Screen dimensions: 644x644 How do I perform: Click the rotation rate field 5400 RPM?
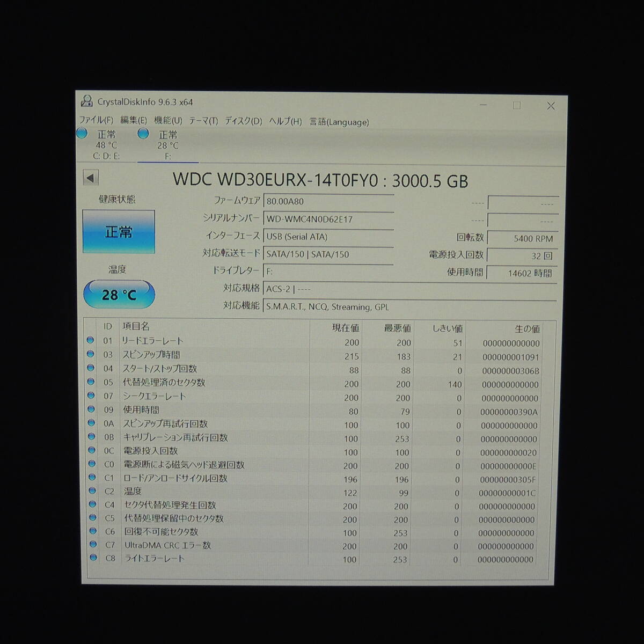tap(523, 238)
